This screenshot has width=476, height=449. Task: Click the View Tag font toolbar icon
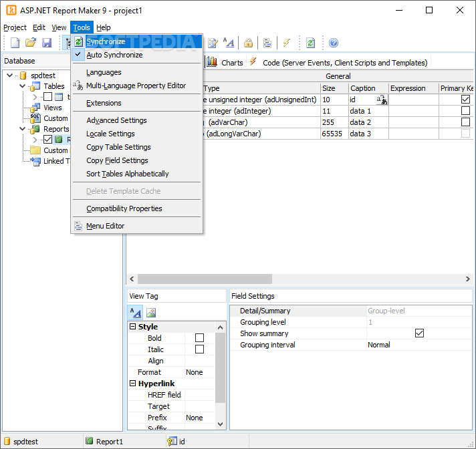[x=229, y=43]
